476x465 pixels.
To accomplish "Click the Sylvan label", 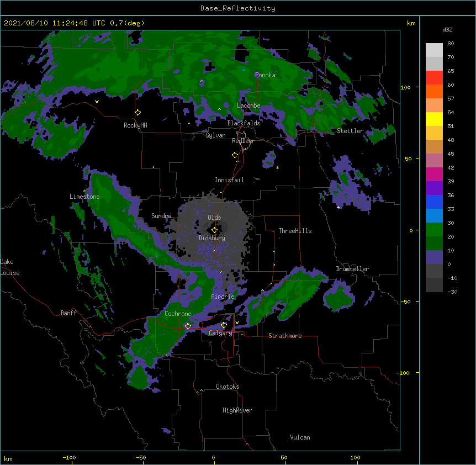I will tap(215, 135).
